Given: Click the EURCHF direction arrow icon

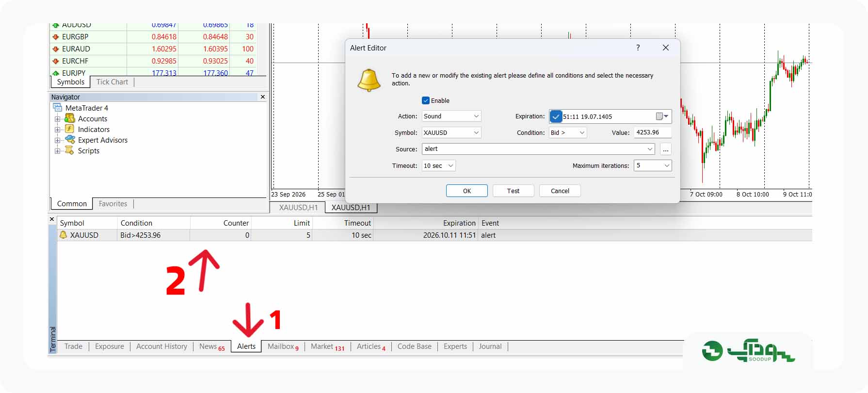Looking at the screenshot, I should pyautogui.click(x=56, y=61).
